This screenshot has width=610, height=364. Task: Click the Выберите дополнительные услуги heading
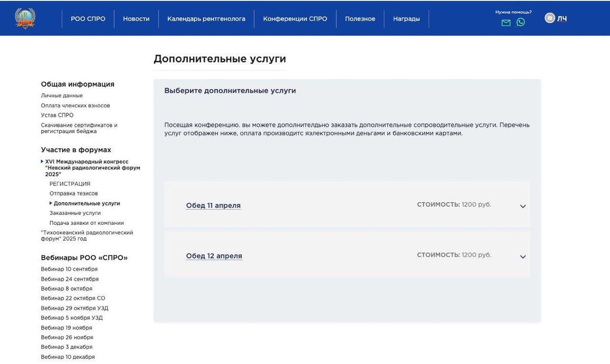click(230, 91)
